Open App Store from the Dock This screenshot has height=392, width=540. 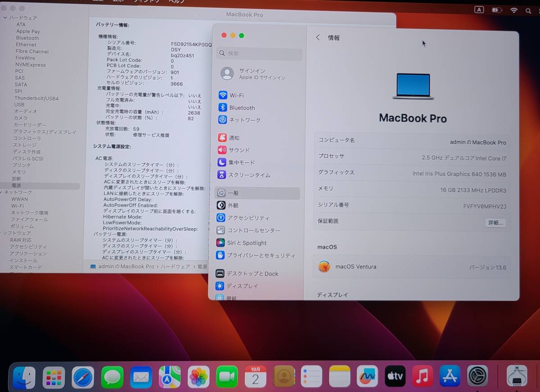tap(450, 376)
